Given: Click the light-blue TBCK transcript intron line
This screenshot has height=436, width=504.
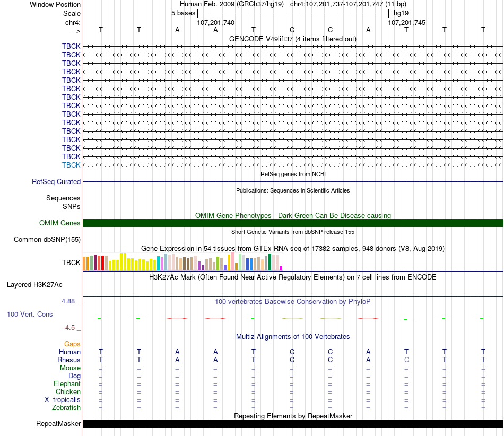Looking at the screenshot, I should [x=293, y=165].
